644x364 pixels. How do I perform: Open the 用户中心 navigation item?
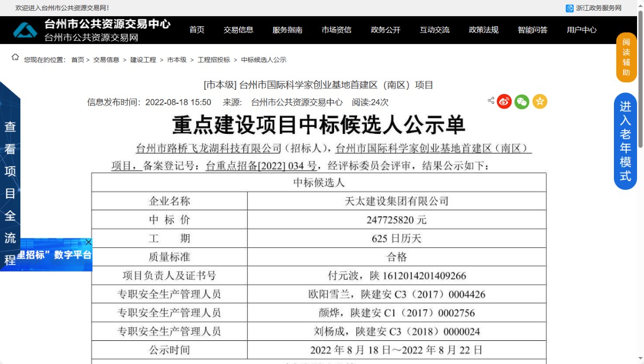[582, 30]
